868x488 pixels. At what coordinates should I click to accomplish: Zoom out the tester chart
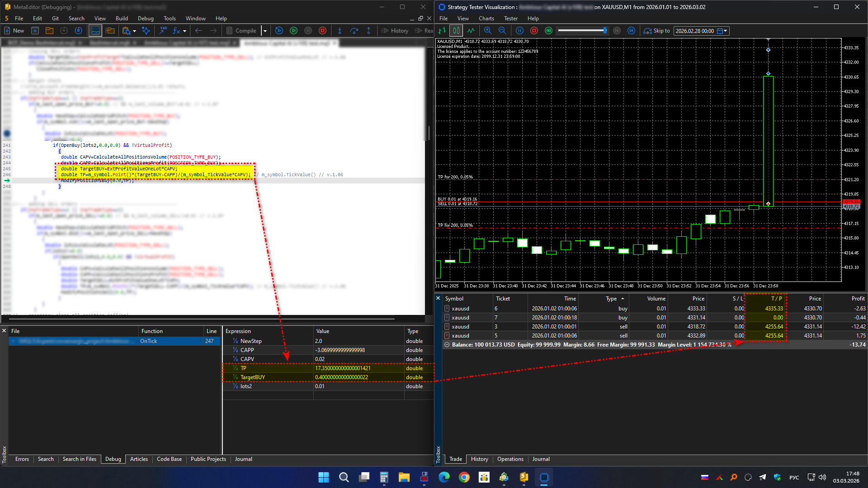(502, 31)
